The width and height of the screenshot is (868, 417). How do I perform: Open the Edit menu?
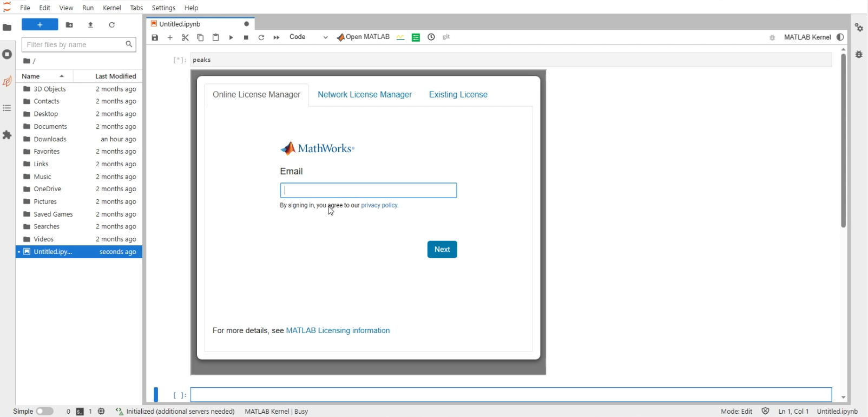(x=45, y=8)
